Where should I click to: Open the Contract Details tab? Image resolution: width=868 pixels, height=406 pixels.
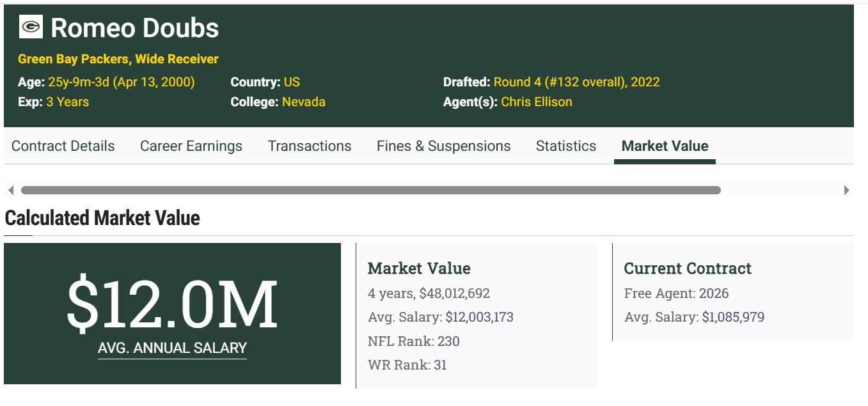[x=63, y=146]
